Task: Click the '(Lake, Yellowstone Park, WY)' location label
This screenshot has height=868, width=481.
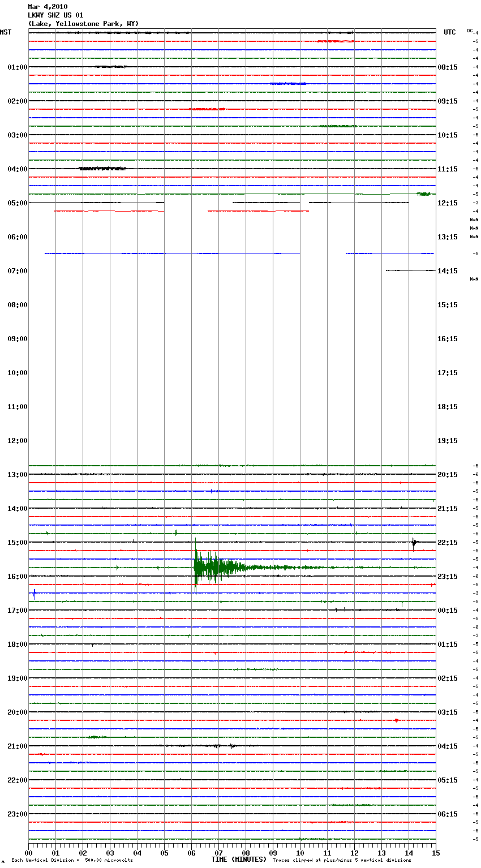Action: click(83, 24)
